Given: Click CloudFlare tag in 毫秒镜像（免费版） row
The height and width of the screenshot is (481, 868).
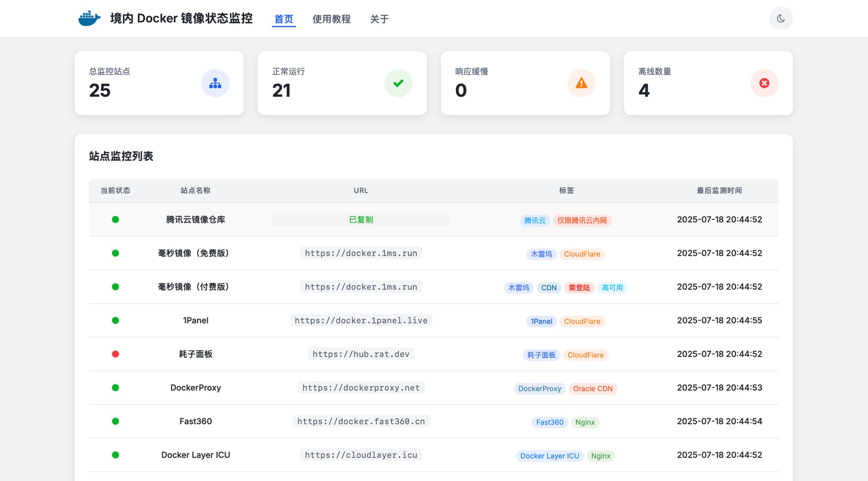Looking at the screenshot, I should 582,254.
